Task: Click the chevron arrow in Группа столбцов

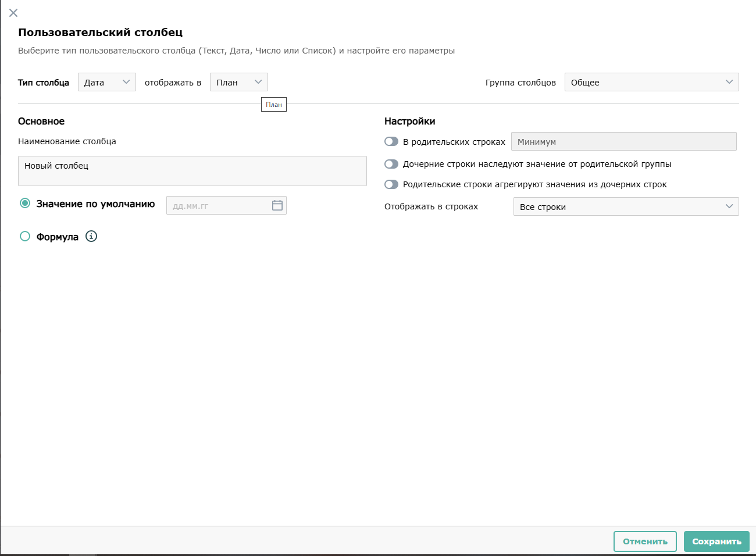Action: [x=729, y=82]
